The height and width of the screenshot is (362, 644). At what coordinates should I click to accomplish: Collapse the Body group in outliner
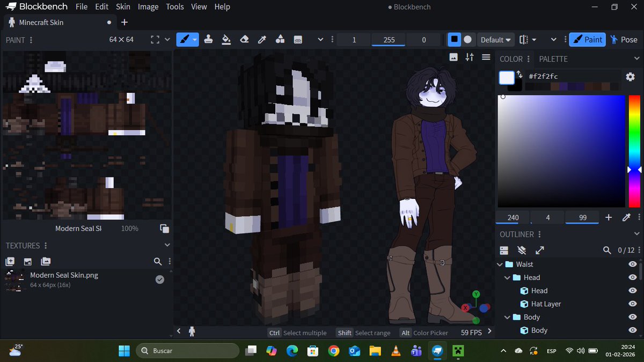coord(507,317)
